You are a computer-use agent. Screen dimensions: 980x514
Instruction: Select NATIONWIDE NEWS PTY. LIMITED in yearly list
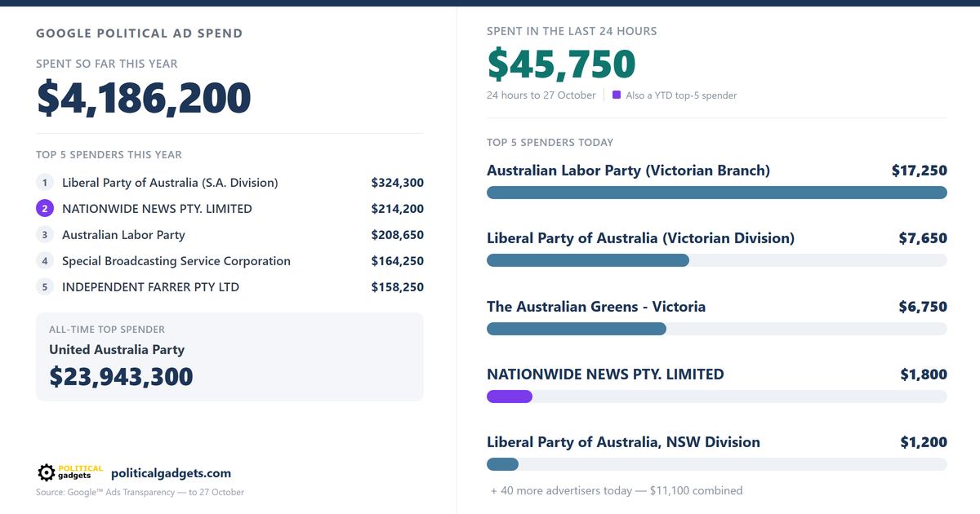click(x=157, y=209)
